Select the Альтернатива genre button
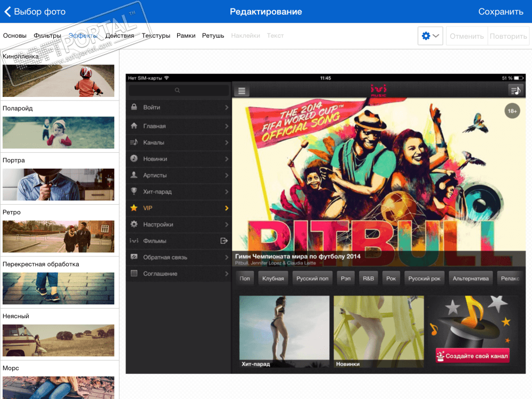This screenshot has width=532, height=399. coord(471,278)
